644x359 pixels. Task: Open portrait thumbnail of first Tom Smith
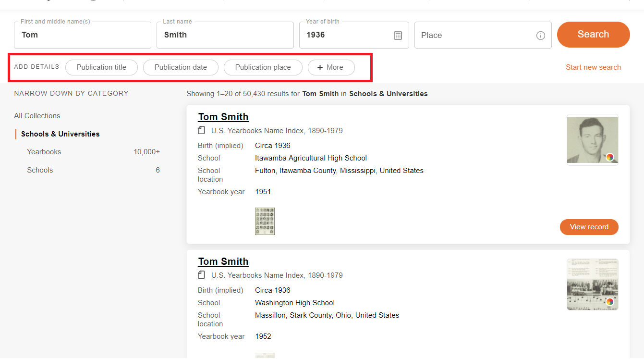pyautogui.click(x=593, y=140)
